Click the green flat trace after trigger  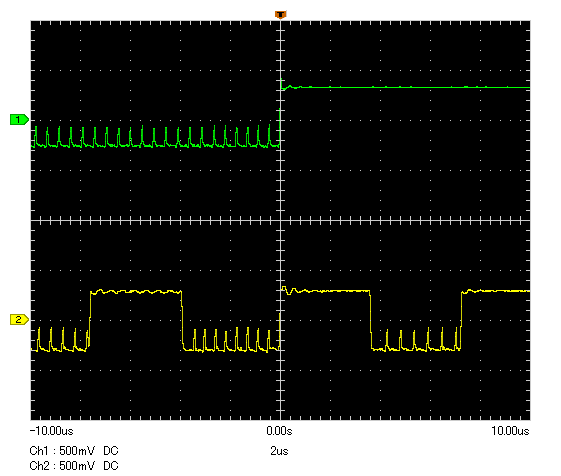pos(406,87)
